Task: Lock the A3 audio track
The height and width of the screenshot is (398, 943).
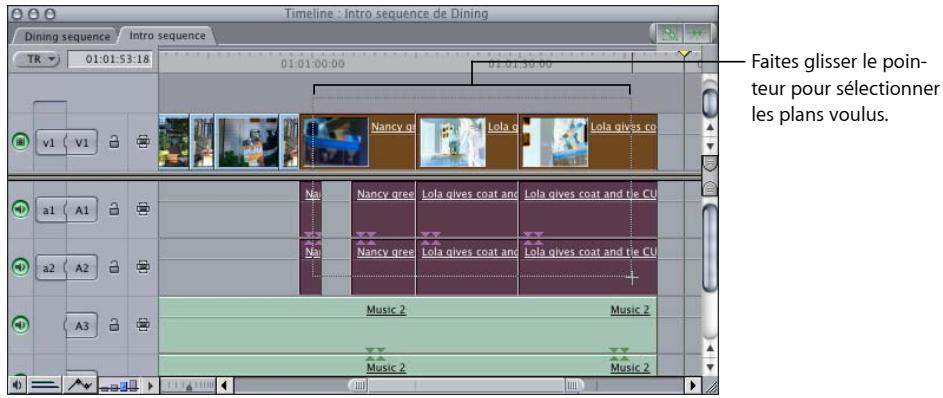Action: pyautogui.click(x=114, y=325)
